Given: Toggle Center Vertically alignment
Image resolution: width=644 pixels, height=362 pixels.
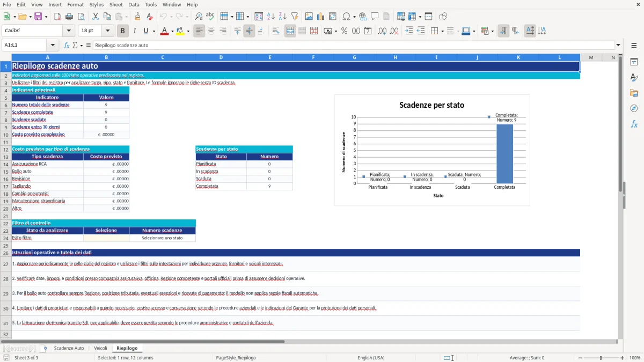Looking at the screenshot, I should (249, 31).
